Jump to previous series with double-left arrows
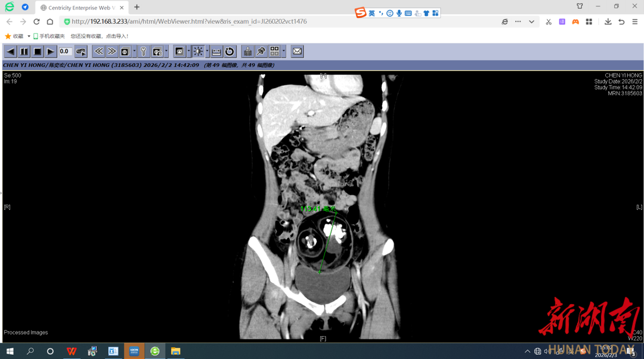This screenshot has width=644, height=359. (98, 52)
